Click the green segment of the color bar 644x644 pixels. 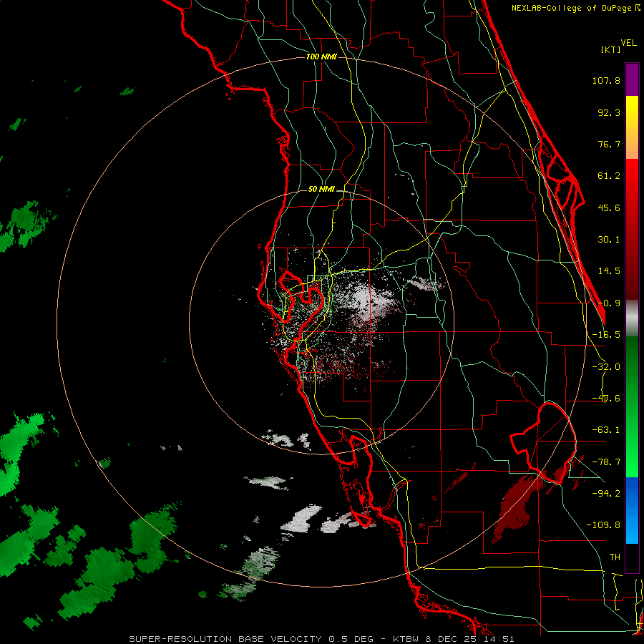pos(632,406)
